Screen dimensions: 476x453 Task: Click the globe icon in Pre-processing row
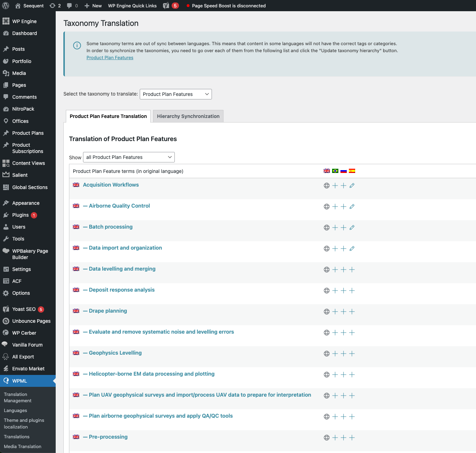click(327, 438)
